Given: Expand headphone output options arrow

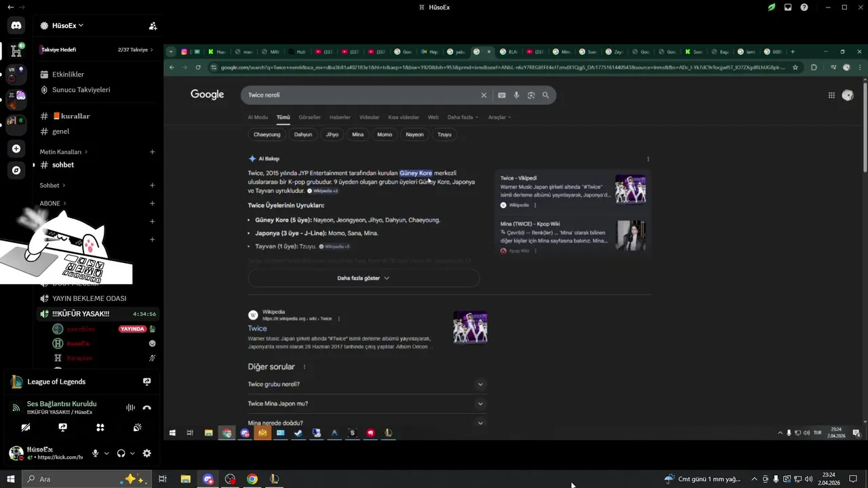Looking at the screenshot, I should coord(132,453).
